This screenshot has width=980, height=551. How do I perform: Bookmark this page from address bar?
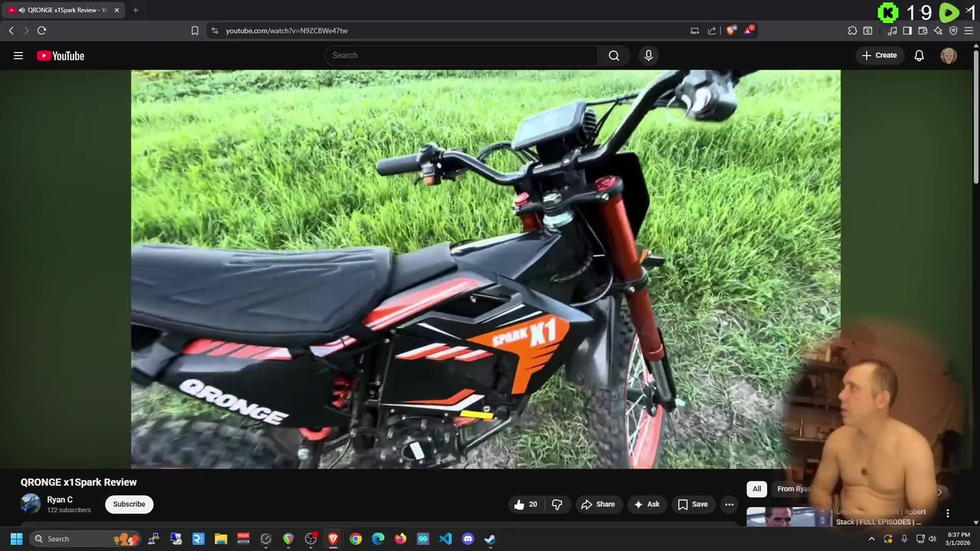[194, 31]
